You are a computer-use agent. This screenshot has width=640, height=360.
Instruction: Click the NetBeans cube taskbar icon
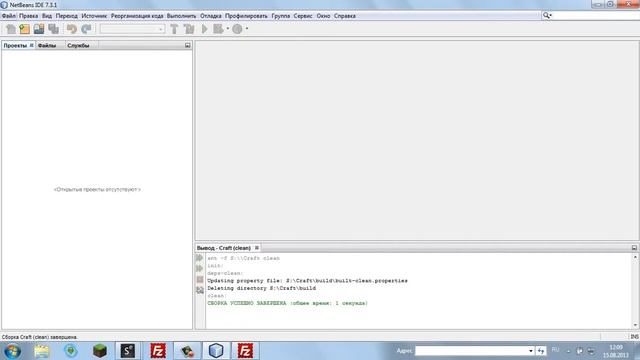coord(216,351)
